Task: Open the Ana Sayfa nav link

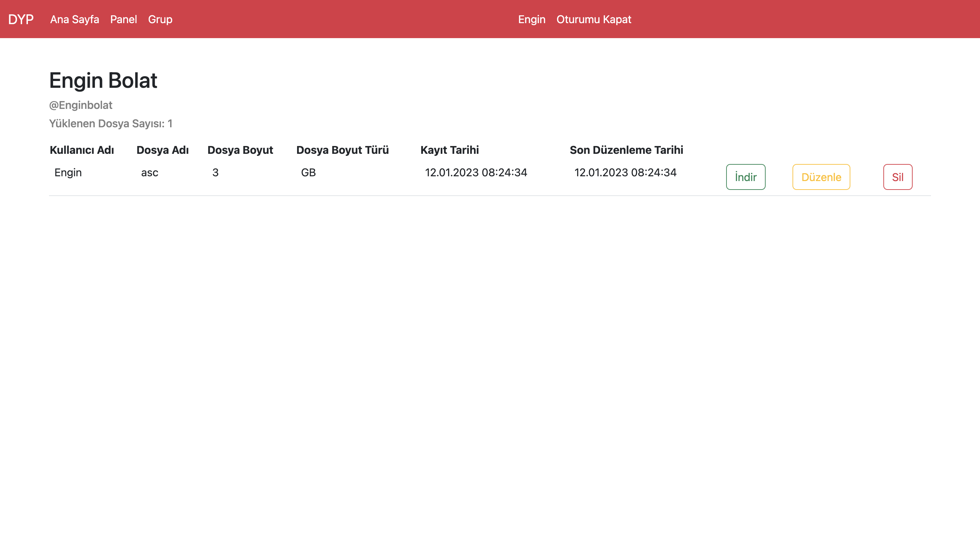Action: pos(75,19)
